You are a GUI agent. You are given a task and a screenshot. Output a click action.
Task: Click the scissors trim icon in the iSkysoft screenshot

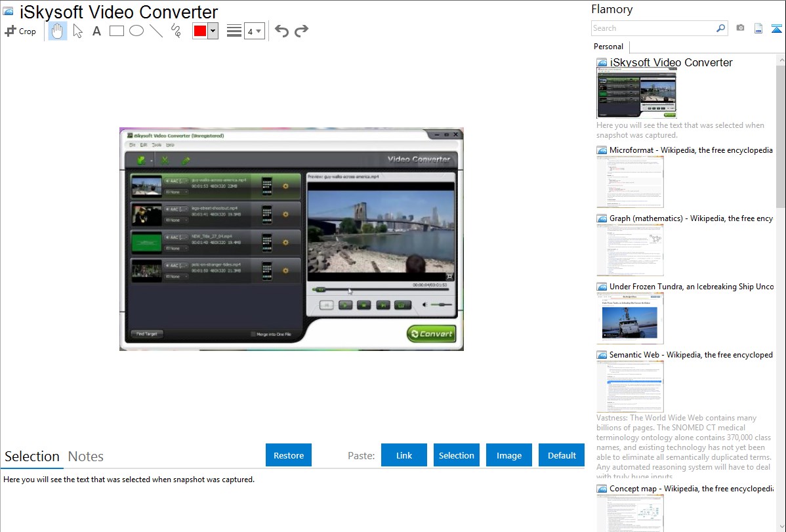pos(165,161)
